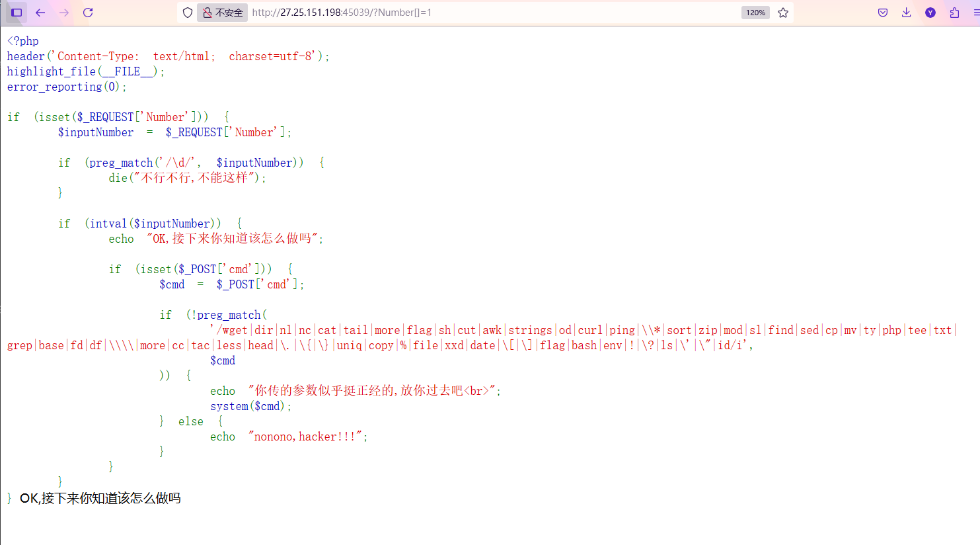The height and width of the screenshot is (545, 980).
Task: Select the "error_reporting(0);" line
Action: 67,87
